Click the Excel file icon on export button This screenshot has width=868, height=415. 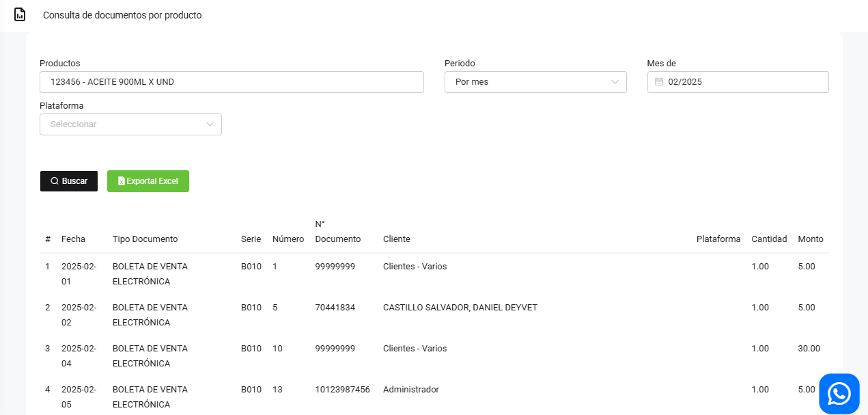[x=122, y=181]
